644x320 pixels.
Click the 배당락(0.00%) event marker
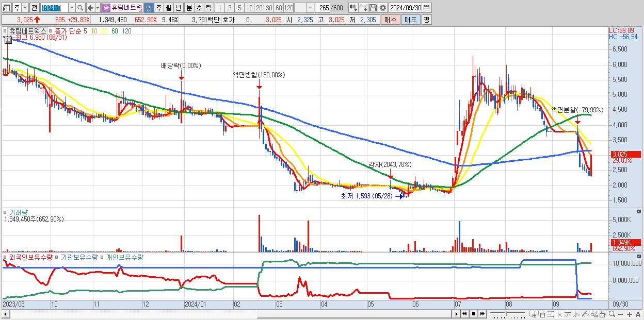[181, 77]
